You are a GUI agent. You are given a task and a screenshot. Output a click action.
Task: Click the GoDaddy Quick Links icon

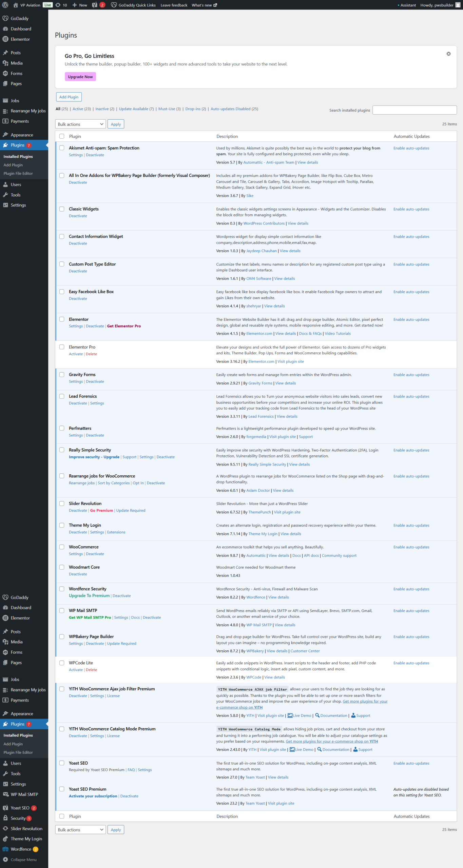coord(114,5)
